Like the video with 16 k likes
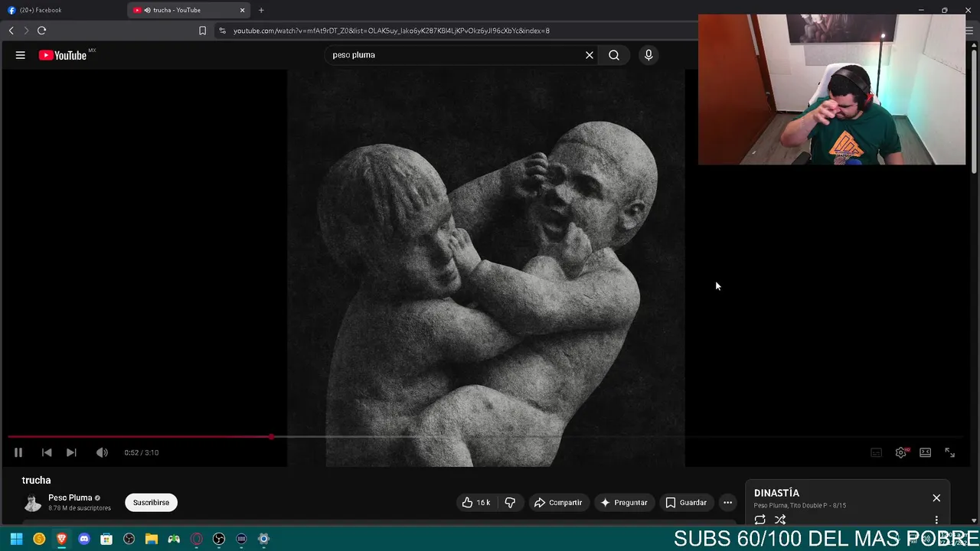This screenshot has width=980, height=551. [x=475, y=503]
